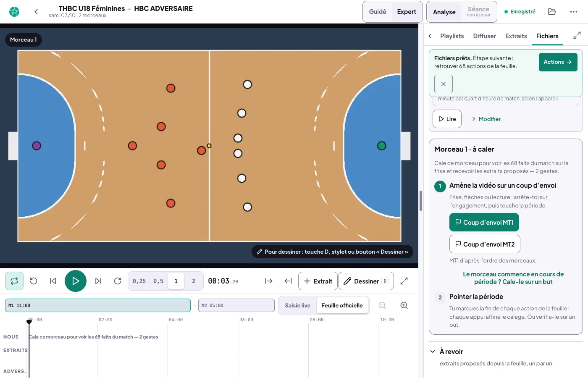Image resolution: width=588 pixels, height=378 pixels.
Task: Click the app logo icon
Action: point(14,12)
